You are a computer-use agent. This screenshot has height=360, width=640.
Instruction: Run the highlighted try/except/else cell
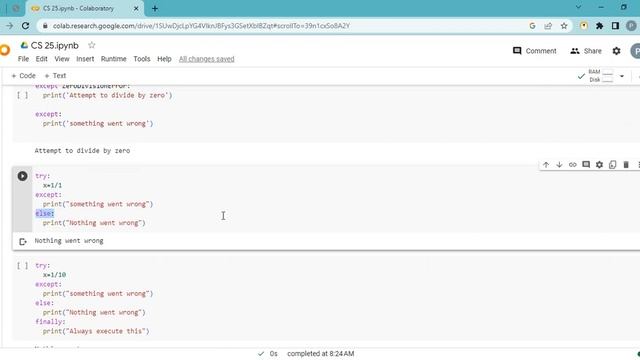pos(22,176)
